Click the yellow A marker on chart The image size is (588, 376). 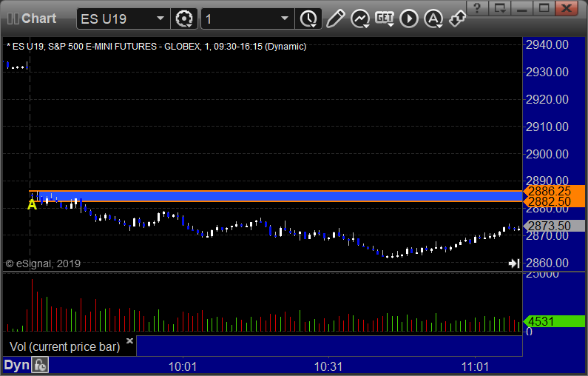coord(32,204)
